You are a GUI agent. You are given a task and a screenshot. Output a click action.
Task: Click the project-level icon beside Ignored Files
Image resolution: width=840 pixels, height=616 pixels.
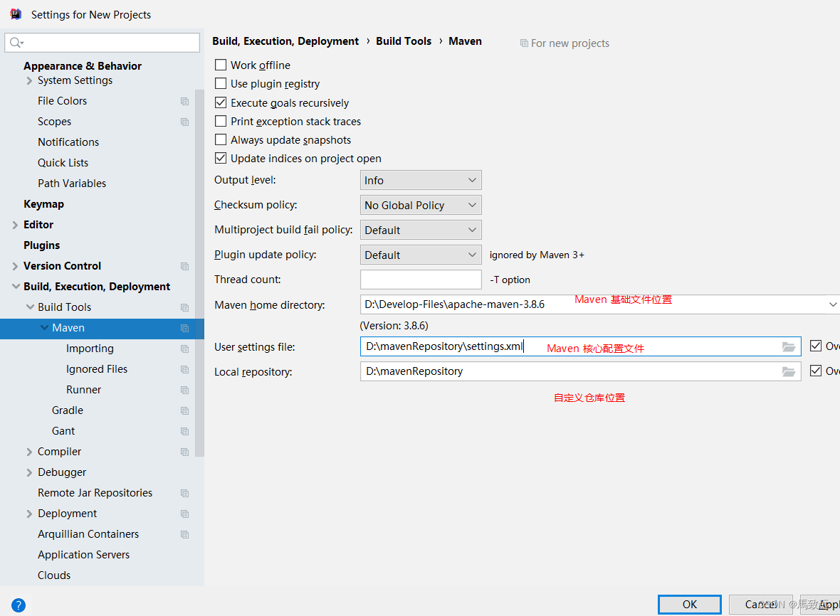coord(185,370)
